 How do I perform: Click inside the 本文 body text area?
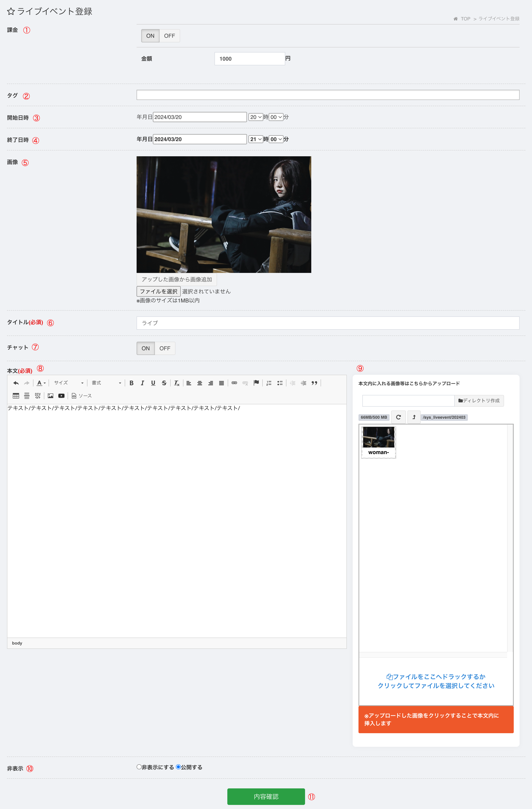(177, 521)
